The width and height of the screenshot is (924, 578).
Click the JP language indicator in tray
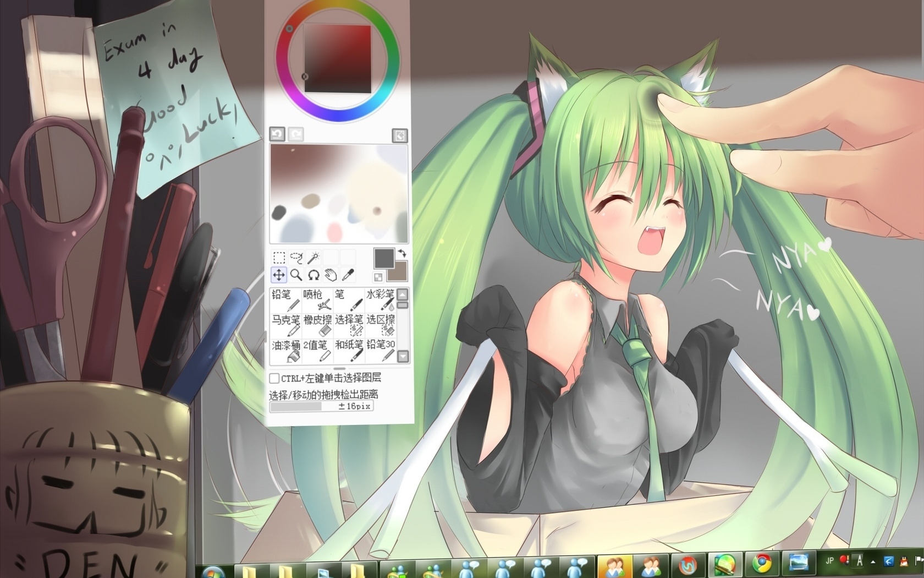829,561
